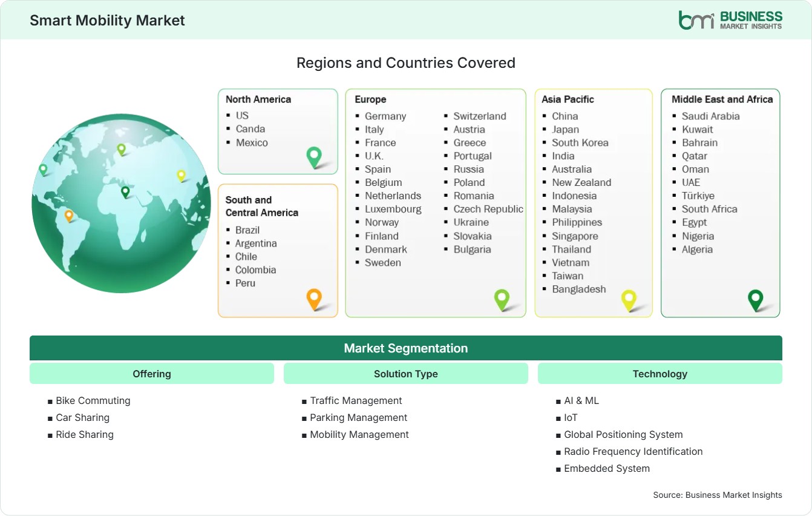
Task: Click Canda in North America list
Action: (250, 128)
